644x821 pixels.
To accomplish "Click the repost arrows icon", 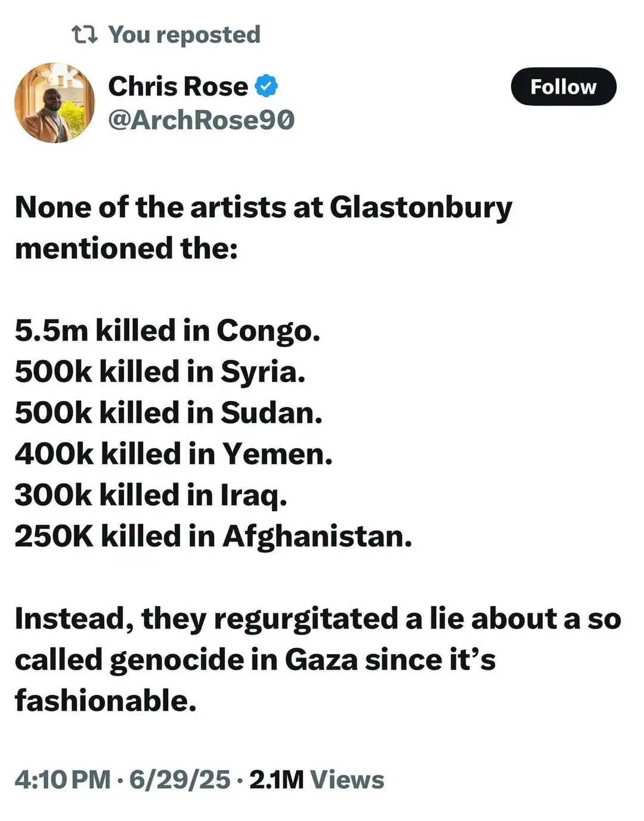I will pyautogui.click(x=84, y=35).
